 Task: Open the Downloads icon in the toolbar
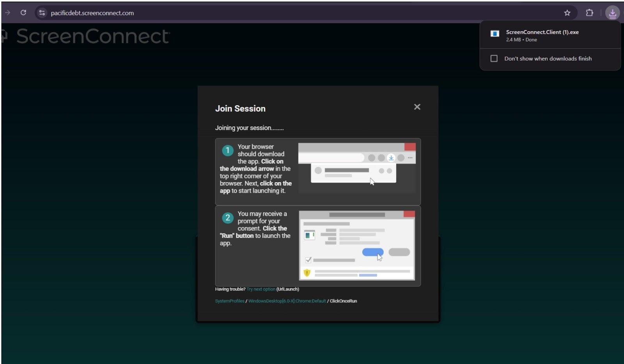(x=612, y=12)
